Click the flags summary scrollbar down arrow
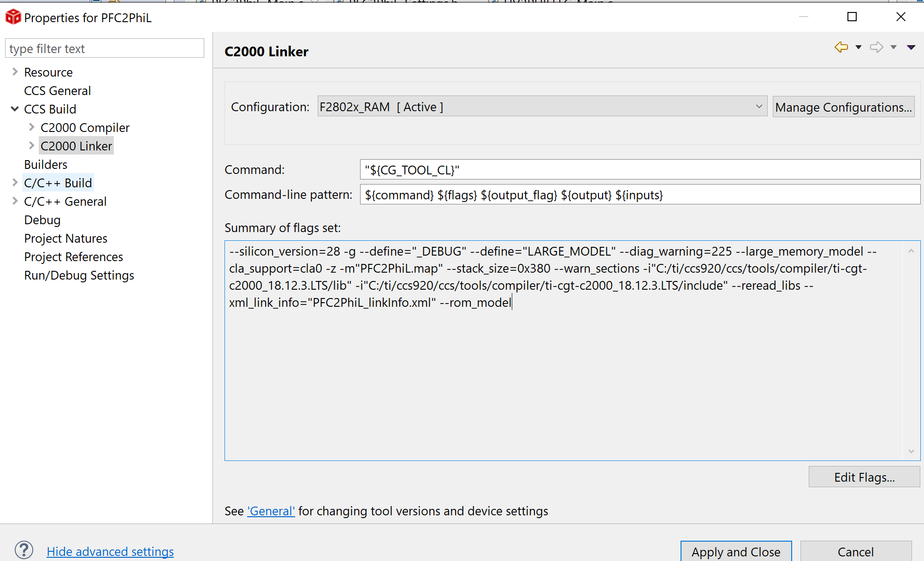 [x=911, y=451]
